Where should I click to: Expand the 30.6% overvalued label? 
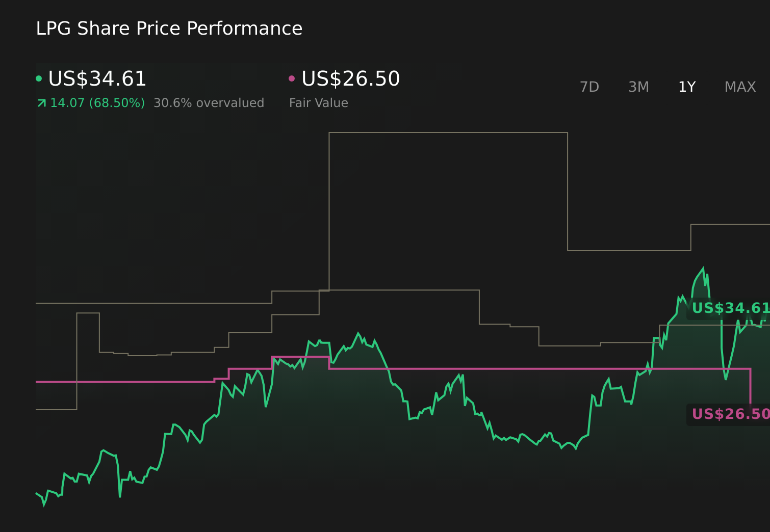(209, 102)
